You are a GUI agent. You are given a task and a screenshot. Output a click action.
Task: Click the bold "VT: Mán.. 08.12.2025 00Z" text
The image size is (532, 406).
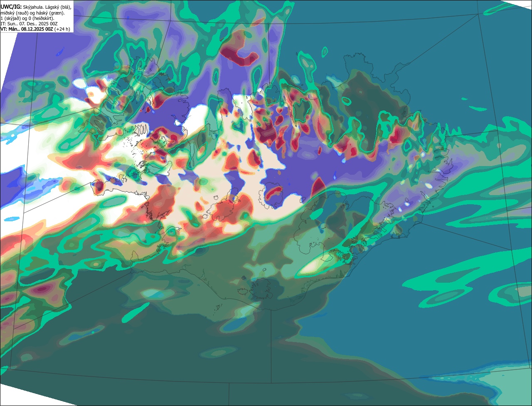click(x=27, y=29)
